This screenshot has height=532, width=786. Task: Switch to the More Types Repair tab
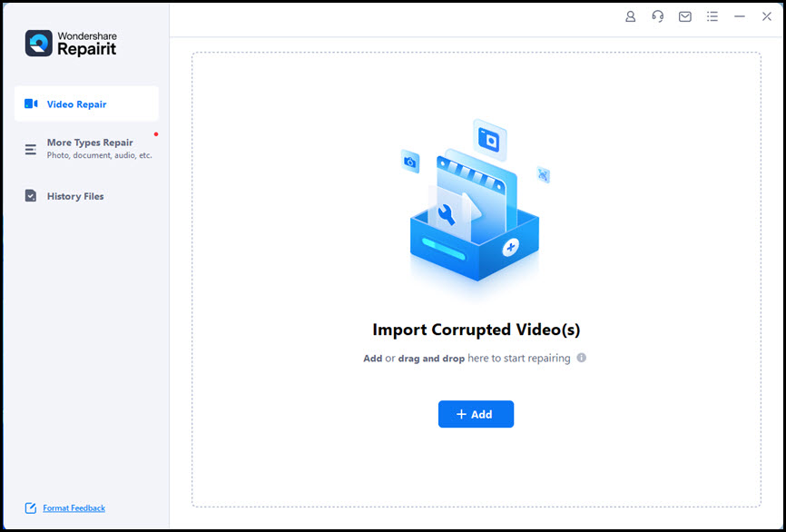coord(86,149)
